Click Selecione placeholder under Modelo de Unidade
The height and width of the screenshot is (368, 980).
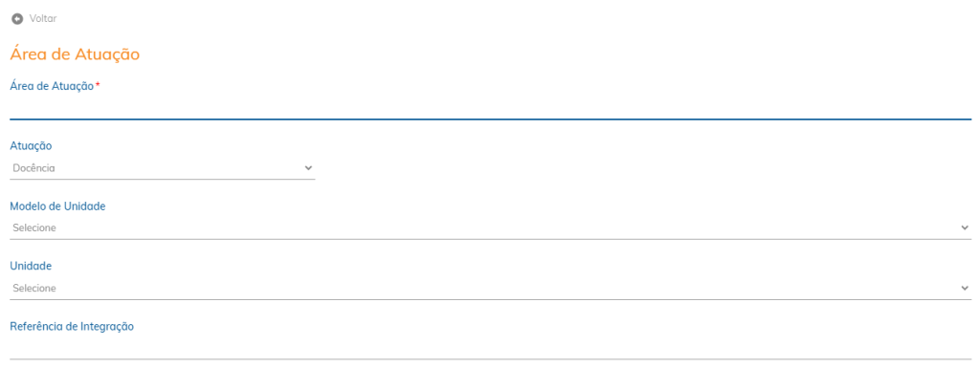tap(34, 227)
